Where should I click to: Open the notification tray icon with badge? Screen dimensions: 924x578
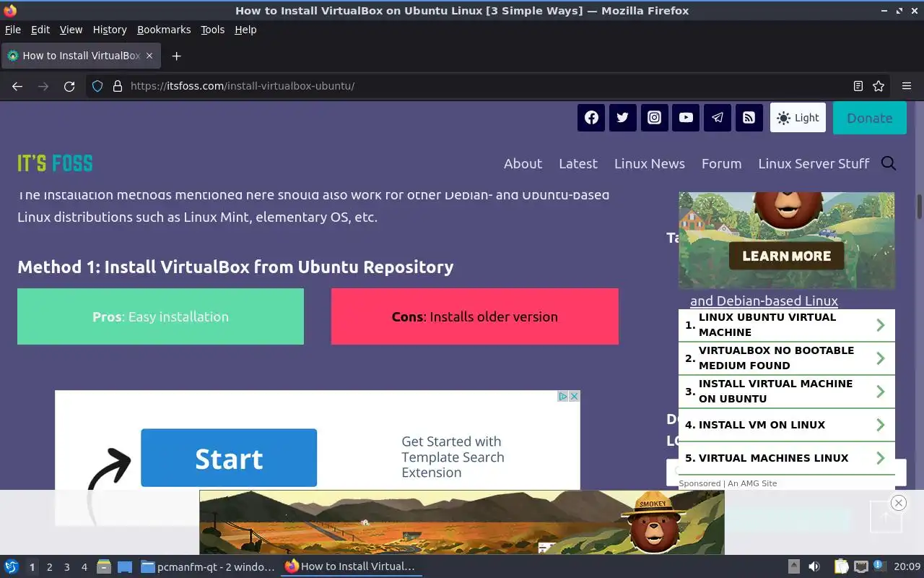coord(879,566)
